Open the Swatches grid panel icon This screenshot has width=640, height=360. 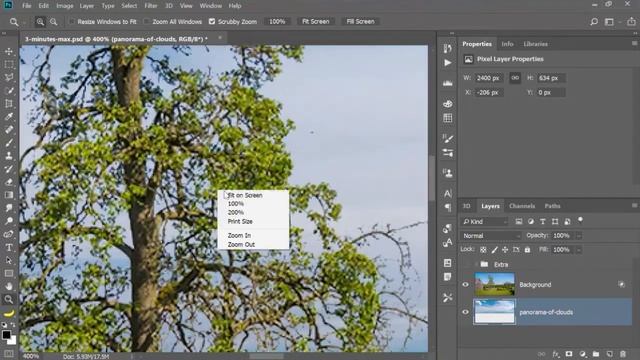448,118
